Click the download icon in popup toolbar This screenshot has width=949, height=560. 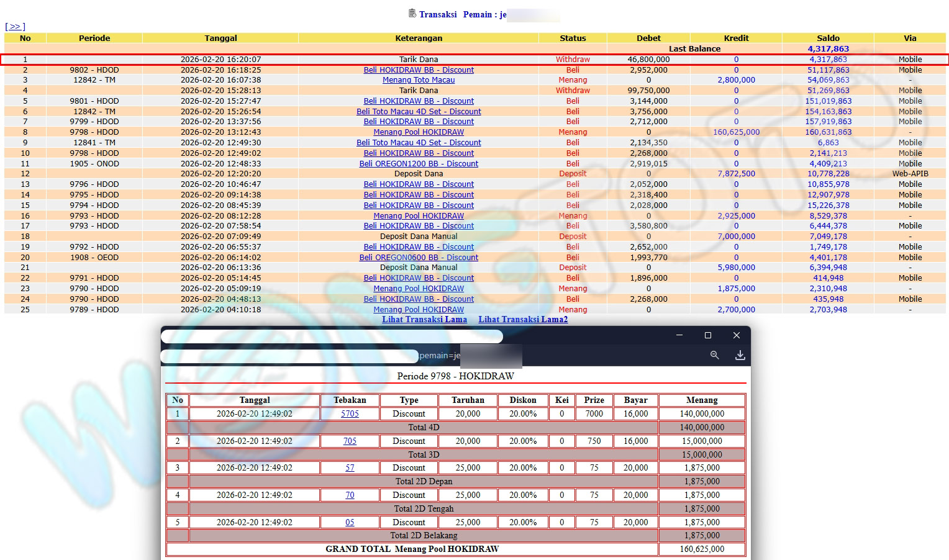click(740, 355)
